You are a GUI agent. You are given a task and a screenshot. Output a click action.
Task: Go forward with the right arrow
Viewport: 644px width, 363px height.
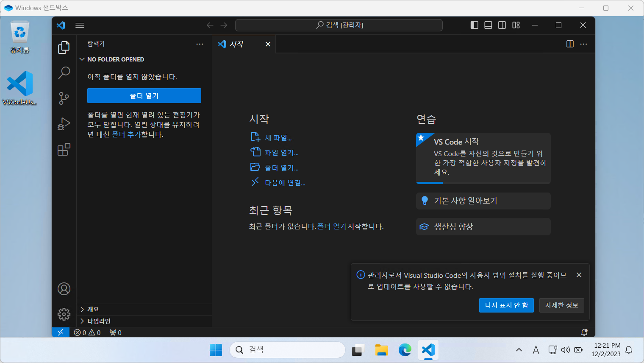pos(224,25)
